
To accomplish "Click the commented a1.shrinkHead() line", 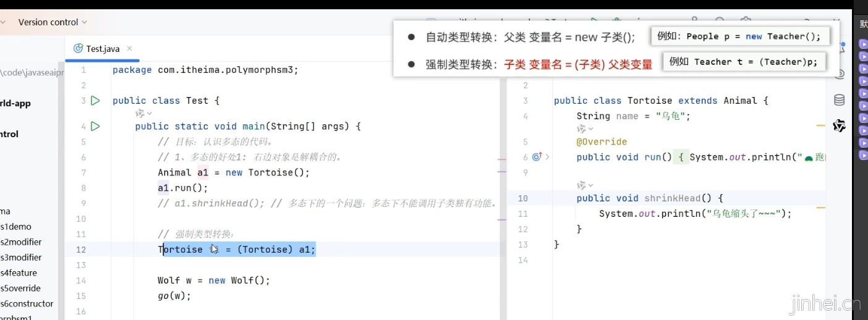I will (327, 203).
